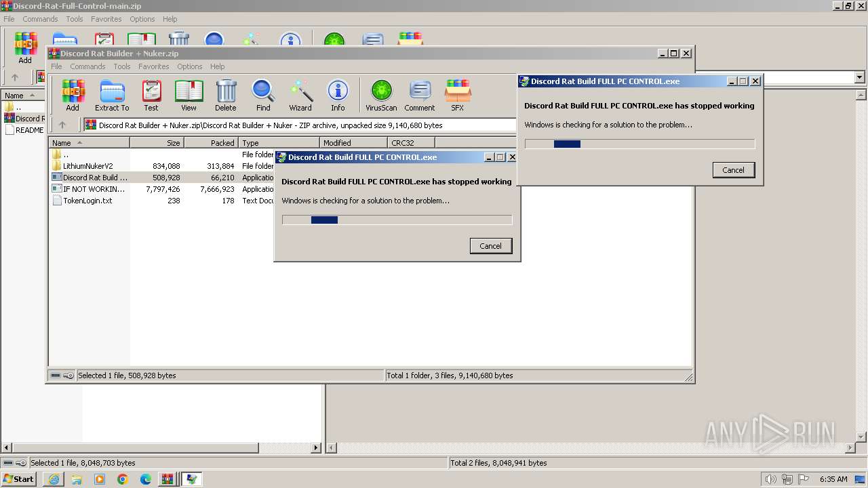This screenshot has height=488, width=868.
Task: Select the TokenLogin.txt file
Action: [x=87, y=201]
